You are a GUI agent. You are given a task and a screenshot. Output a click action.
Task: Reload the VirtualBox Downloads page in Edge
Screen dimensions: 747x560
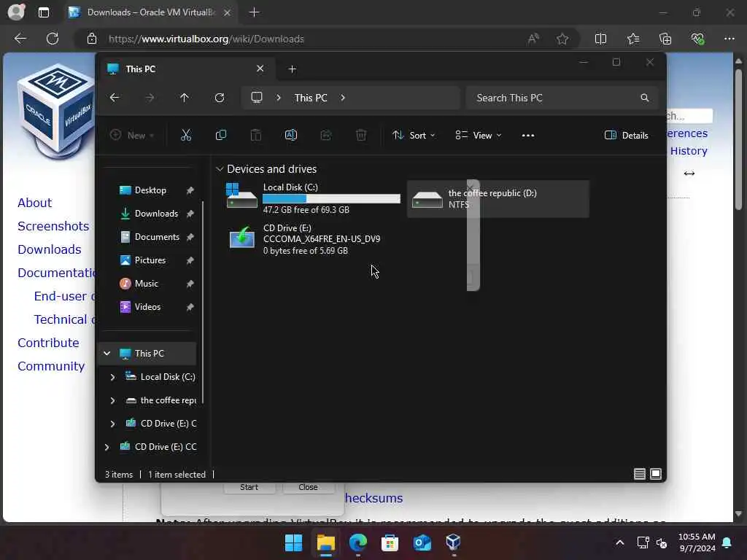tap(53, 39)
